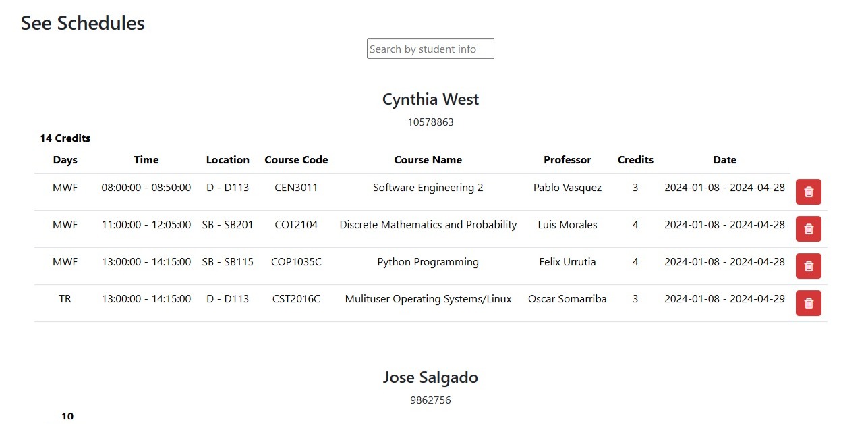This screenshot has width=868, height=424.
Task: Click the Search by student info field
Action: [x=430, y=49]
